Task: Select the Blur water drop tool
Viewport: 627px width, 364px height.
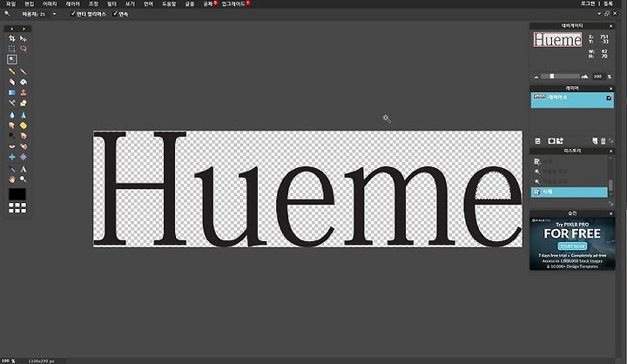Action: 12,115
